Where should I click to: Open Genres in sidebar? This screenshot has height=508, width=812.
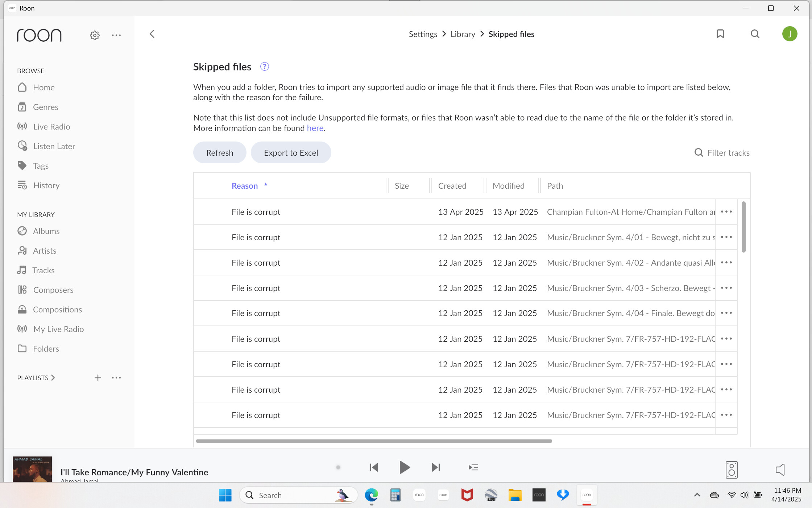(x=38, y=107)
